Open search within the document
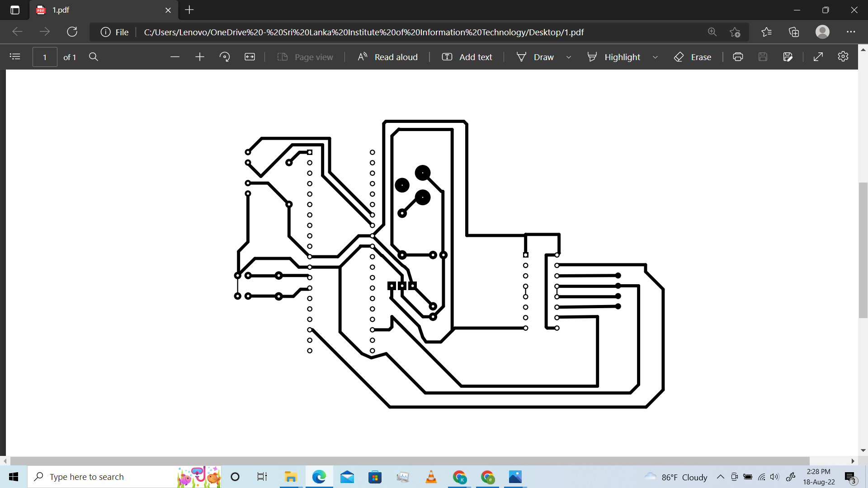 [x=93, y=56]
